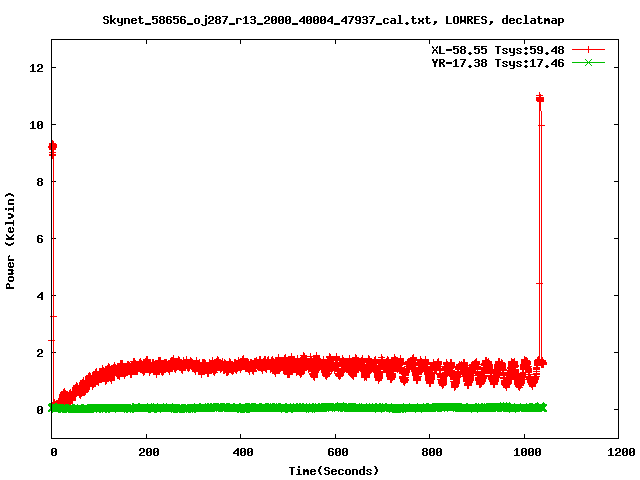This screenshot has height=480, width=640.
Task: Click the x-axis tick label 1000
Action: (x=527, y=452)
